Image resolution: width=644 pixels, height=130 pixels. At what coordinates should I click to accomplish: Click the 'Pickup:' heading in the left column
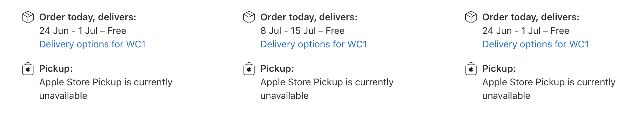pyautogui.click(x=56, y=69)
